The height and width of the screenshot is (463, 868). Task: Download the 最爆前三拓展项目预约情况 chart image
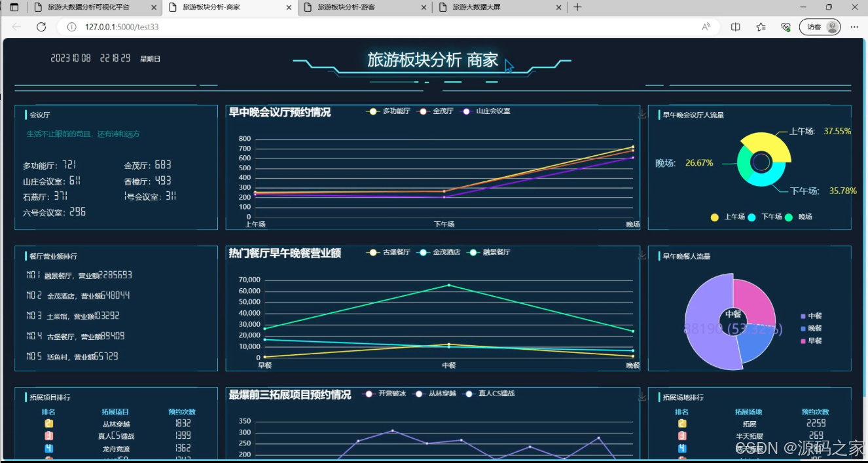[642, 397]
